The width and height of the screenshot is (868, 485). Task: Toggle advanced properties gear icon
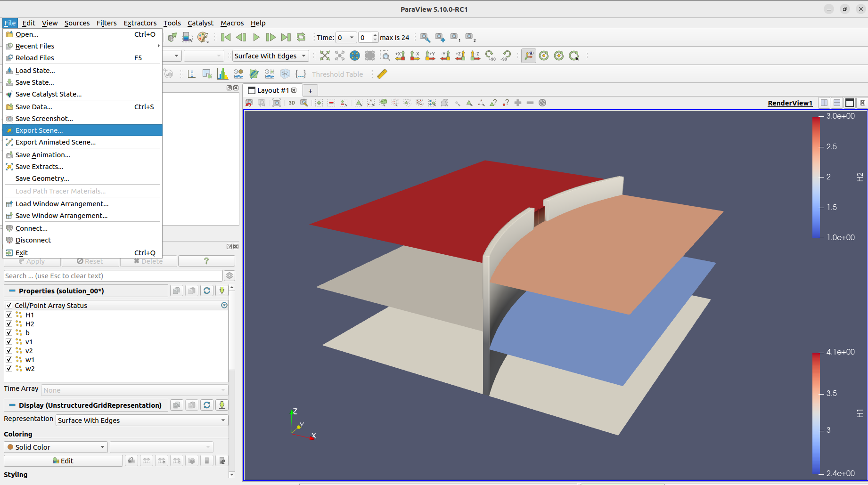229,275
